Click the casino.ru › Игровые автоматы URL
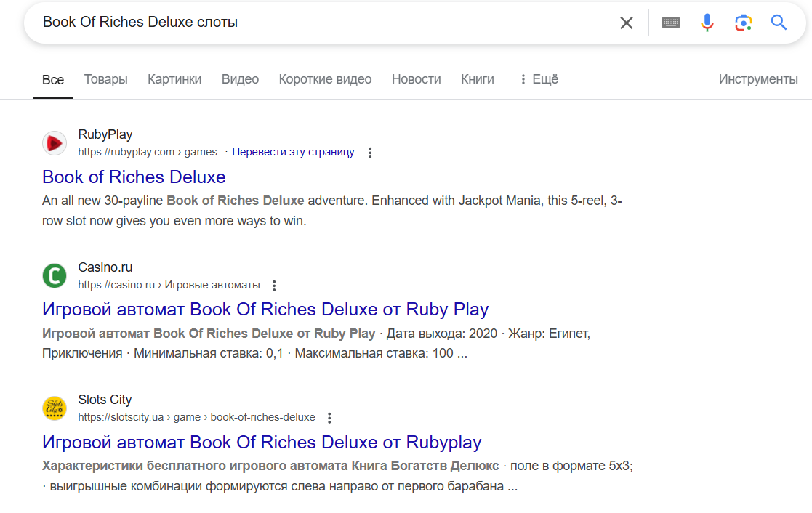The image size is (812, 513). [169, 285]
